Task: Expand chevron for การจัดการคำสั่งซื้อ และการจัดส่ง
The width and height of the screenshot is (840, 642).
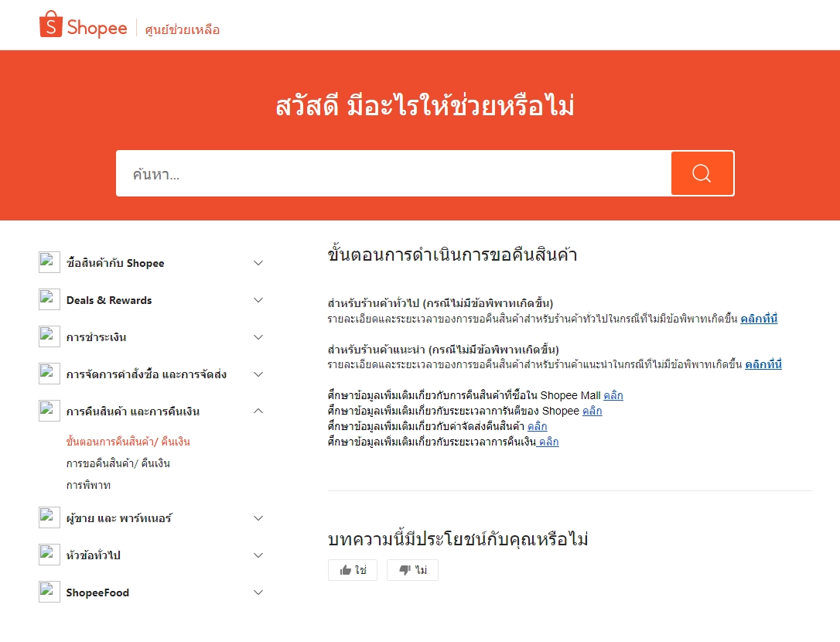Action: pyautogui.click(x=258, y=374)
